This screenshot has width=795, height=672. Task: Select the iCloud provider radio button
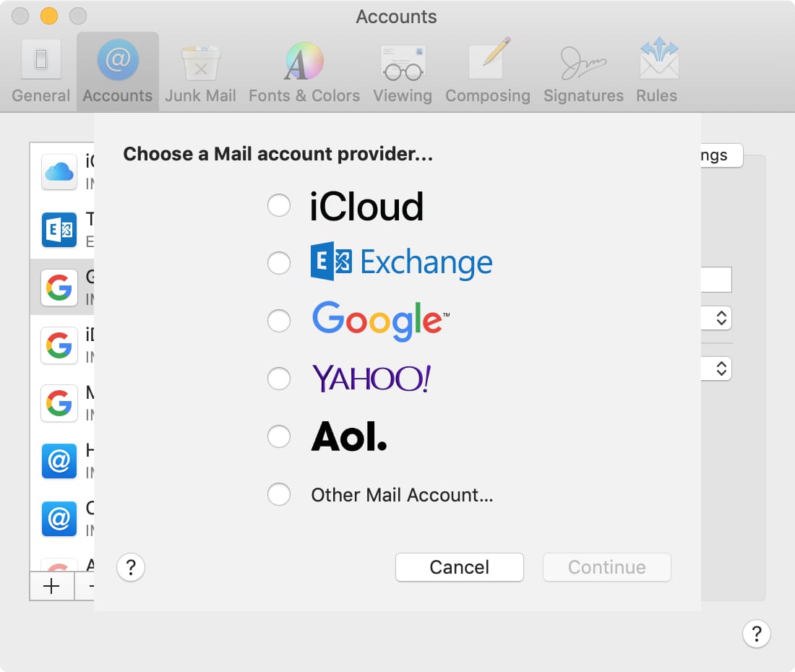(279, 205)
